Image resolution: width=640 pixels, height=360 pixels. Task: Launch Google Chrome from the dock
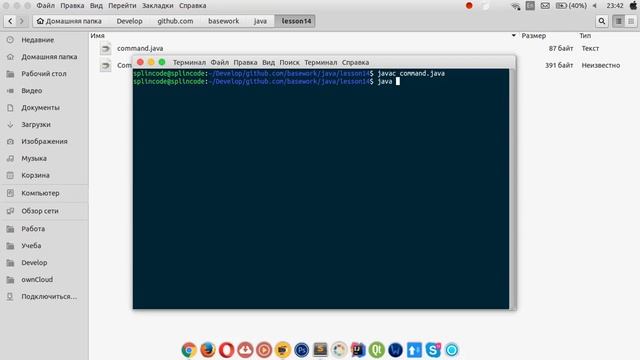[189, 350]
